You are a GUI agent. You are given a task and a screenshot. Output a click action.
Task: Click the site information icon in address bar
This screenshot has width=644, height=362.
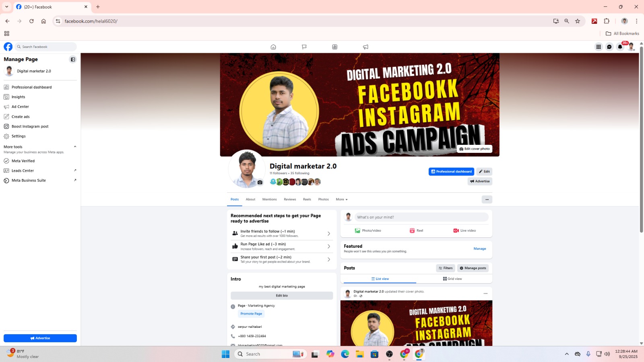[x=58, y=21]
